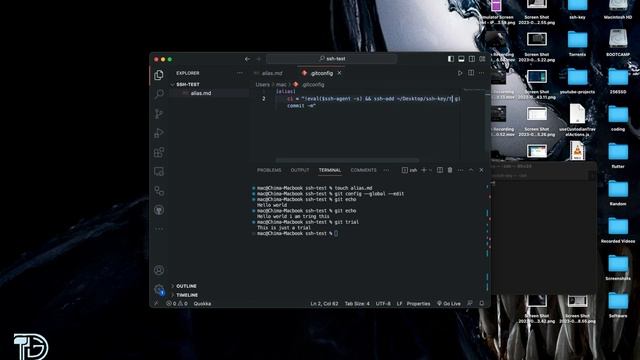
Task: Select the zsh terminal profile indicator
Action: coord(409,170)
